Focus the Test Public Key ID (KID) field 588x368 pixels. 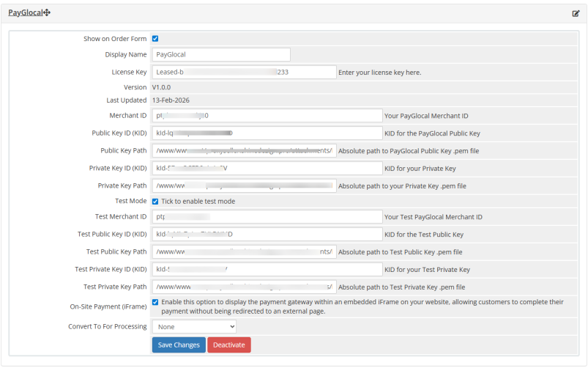pos(267,235)
